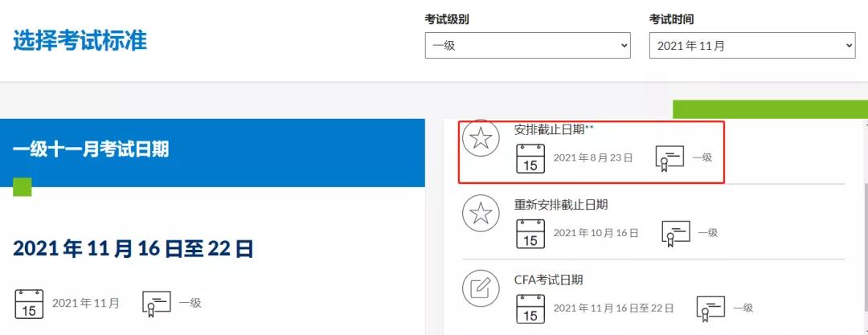Click certificate icon in 重新安排截止日期 row
Viewport: 868px width, 335px height.
676,234
